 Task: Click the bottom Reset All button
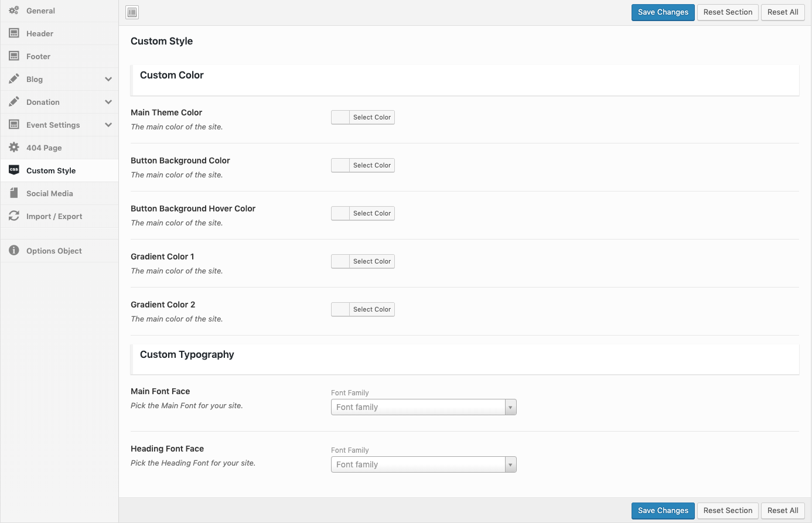[783, 511]
